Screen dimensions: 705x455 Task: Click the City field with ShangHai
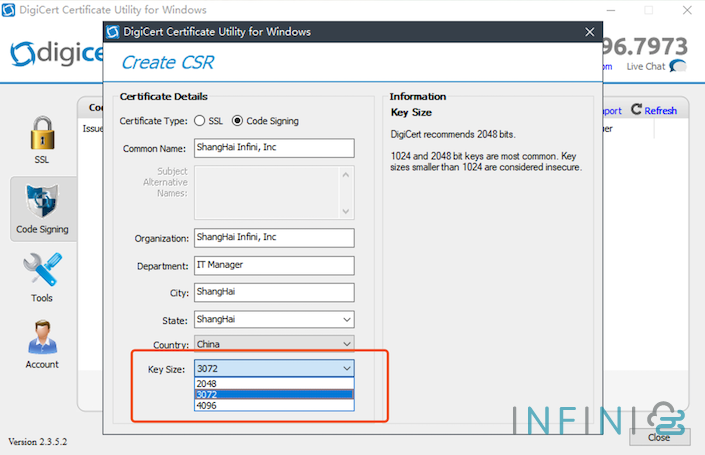pos(274,292)
